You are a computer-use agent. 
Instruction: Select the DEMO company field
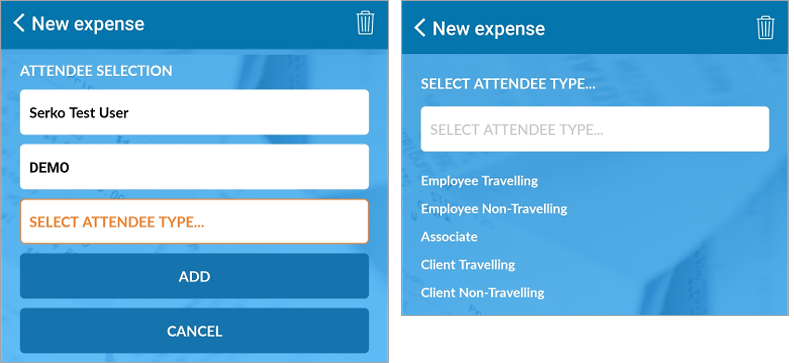coord(194,167)
